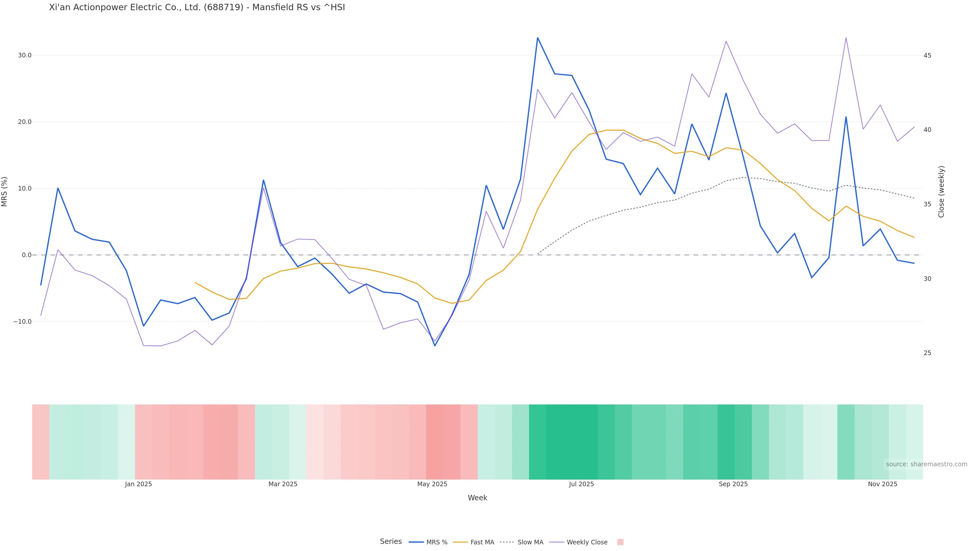This screenshot has height=551, width=980.
Task: Click the Jan 2025 x-axis label
Action: coord(139,484)
